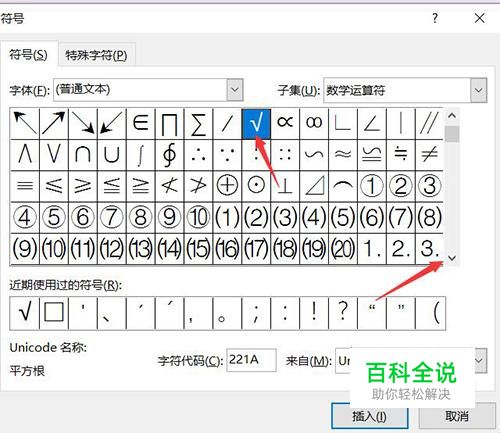Select the summation ∑ symbol
Image resolution: width=500 pixels, height=433 pixels.
tap(198, 123)
